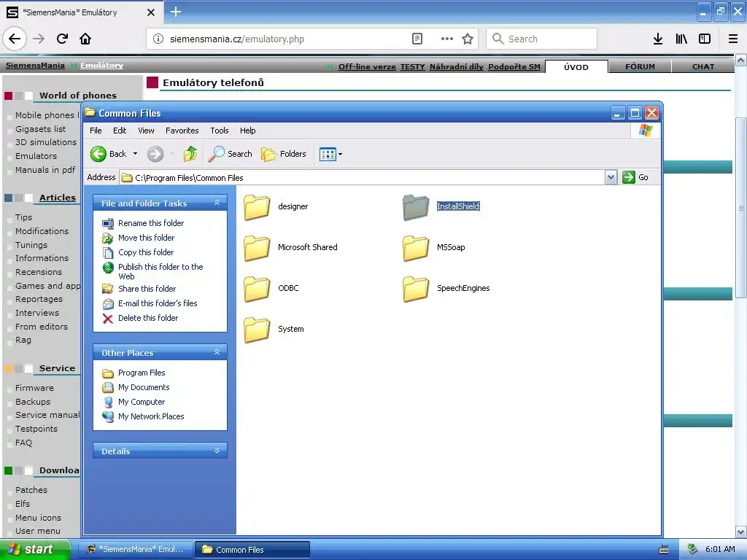The height and width of the screenshot is (560, 747).
Task: Click the Go button beside address bar
Action: pyautogui.click(x=635, y=177)
